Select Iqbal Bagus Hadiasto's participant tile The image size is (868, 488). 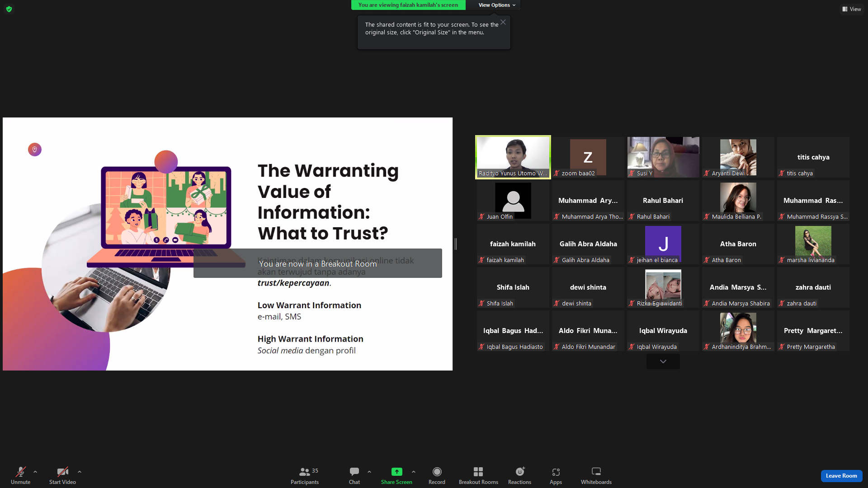513,331
